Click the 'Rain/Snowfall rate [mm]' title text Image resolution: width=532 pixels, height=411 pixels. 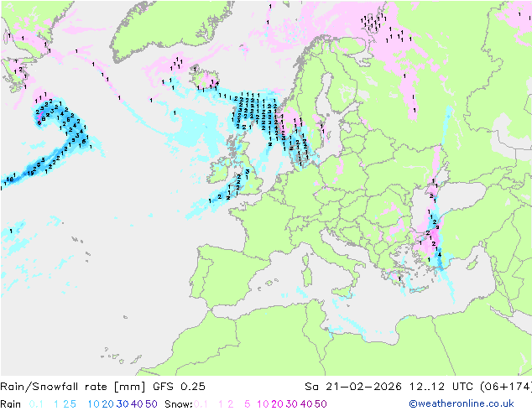[73, 387]
